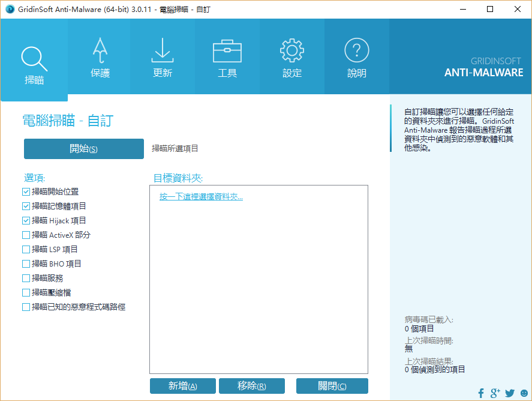This screenshot has height=401, width=532.
Task: Open the 設定 (Settings) gear tab
Action: [292, 56]
